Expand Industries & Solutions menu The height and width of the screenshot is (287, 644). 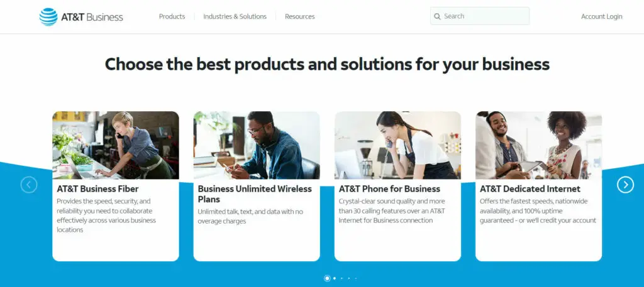[235, 16]
